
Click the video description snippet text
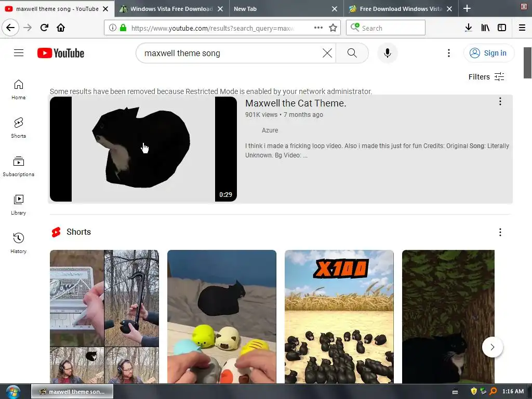(x=377, y=151)
